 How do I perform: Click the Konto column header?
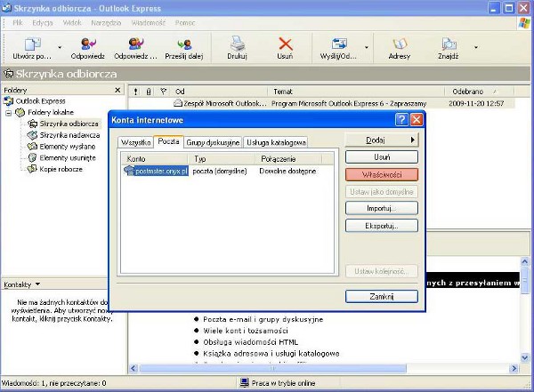tap(155, 159)
